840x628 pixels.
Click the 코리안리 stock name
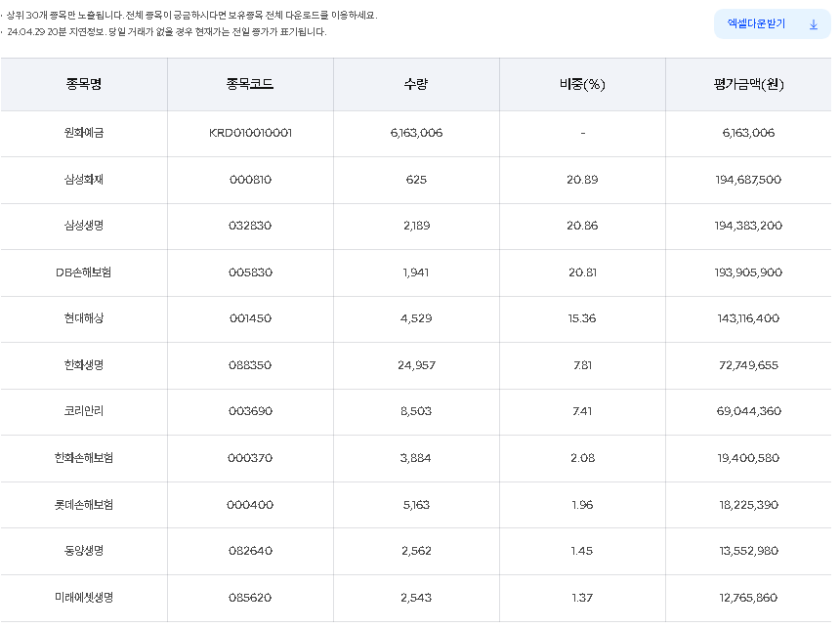(84, 411)
